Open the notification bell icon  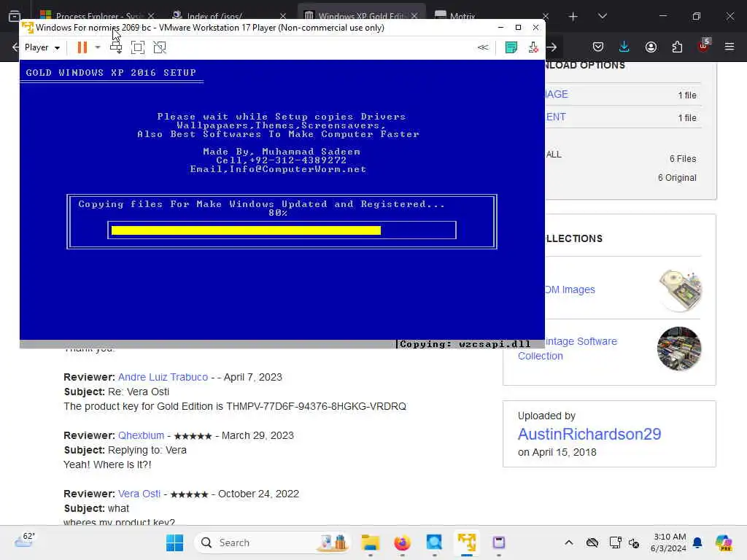(x=697, y=542)
